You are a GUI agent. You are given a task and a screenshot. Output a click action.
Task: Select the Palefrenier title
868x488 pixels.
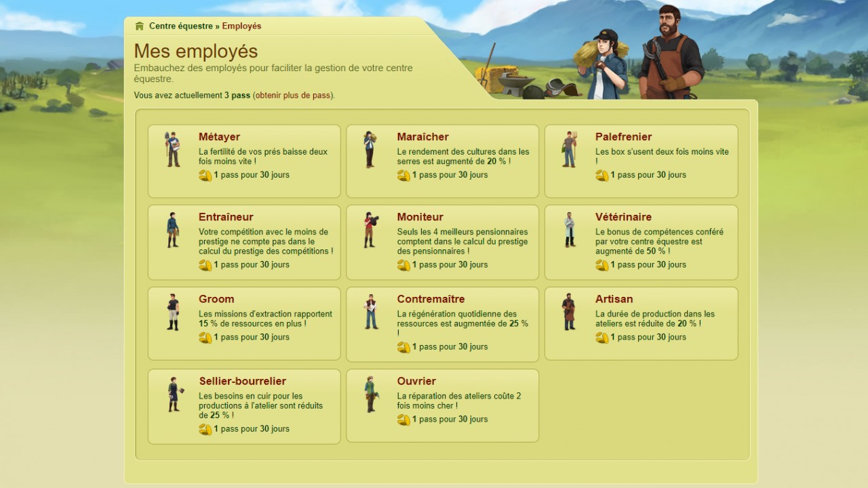[623, 137]
